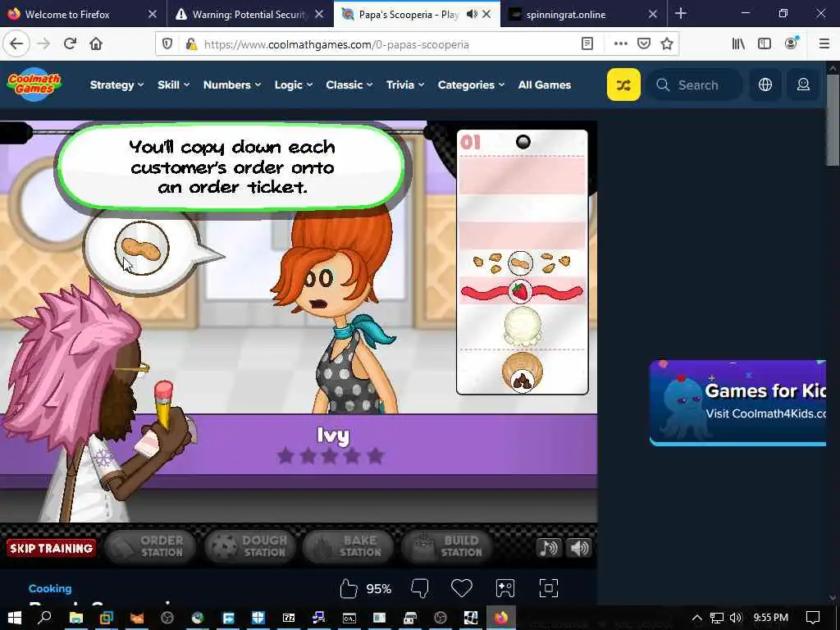Open the Firefox account menu

[792, 43]
